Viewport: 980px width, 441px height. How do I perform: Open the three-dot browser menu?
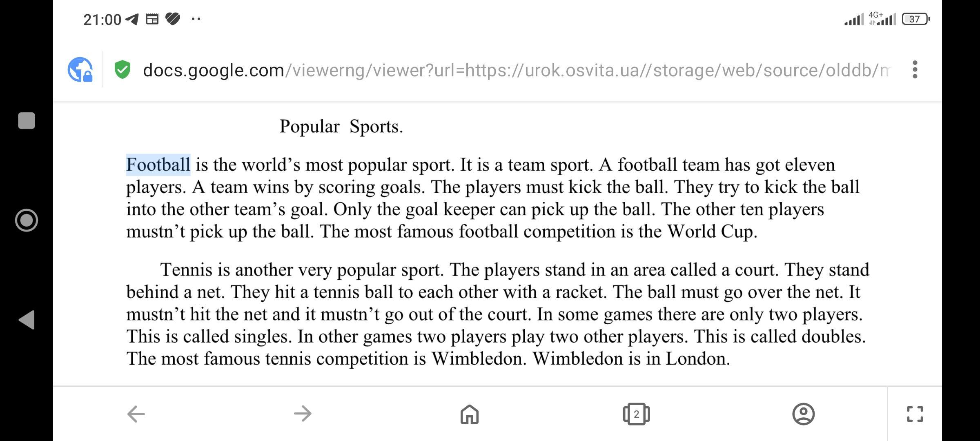pyautogui.click(x=915, y=70)
